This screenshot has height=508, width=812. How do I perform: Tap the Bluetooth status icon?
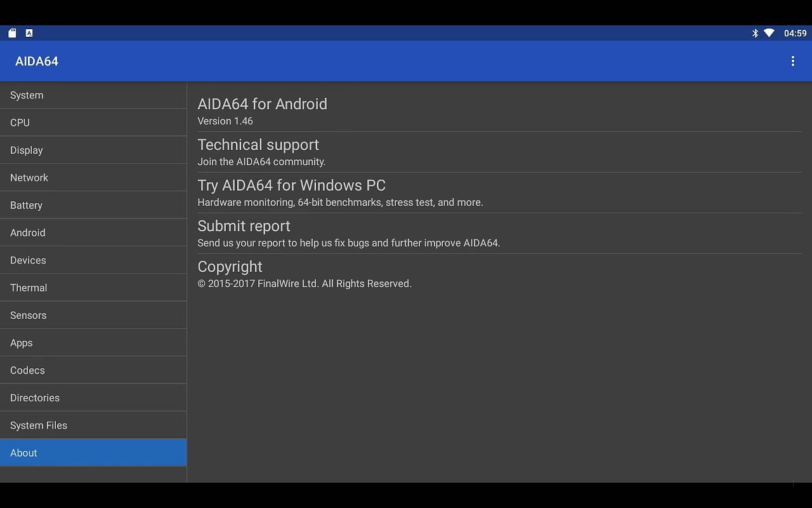(x=755, y=33)
